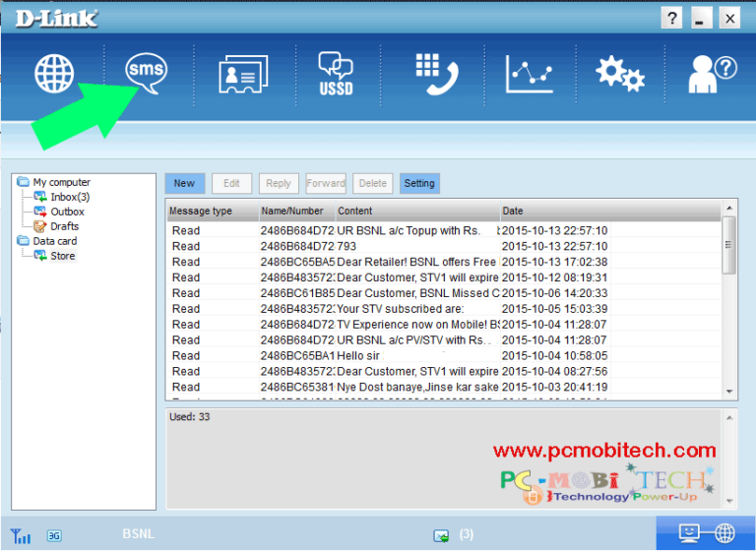756x551 pixels.
Task: Open the Statistics graph icon
Action: click(x=529, y=74)
